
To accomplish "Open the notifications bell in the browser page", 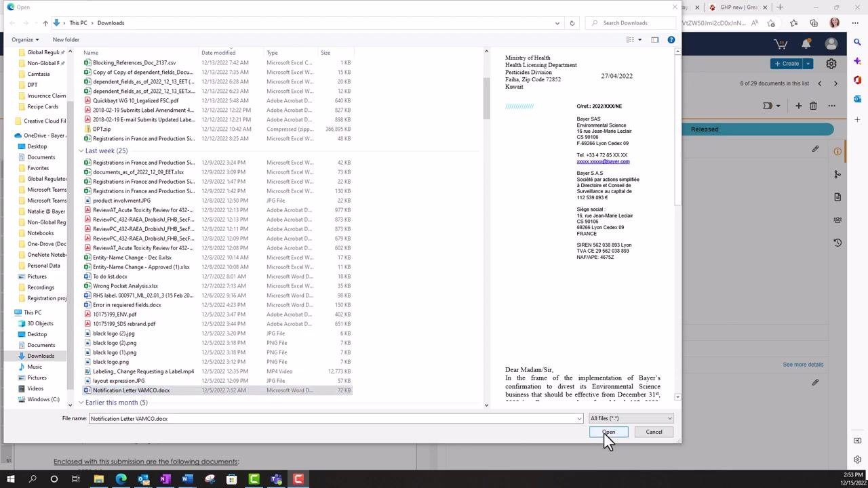I will pyautogui.click(x=806, y=44).
